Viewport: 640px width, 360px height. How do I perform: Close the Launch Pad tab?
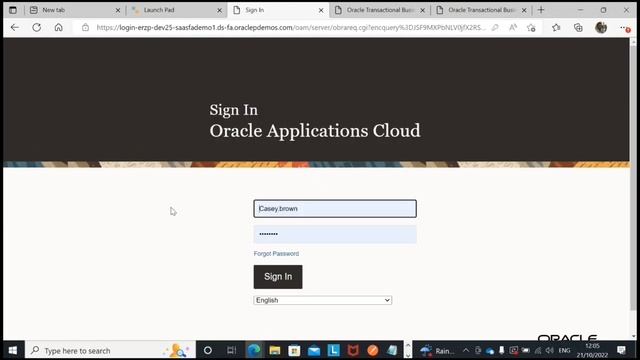(x=220, y=10)
